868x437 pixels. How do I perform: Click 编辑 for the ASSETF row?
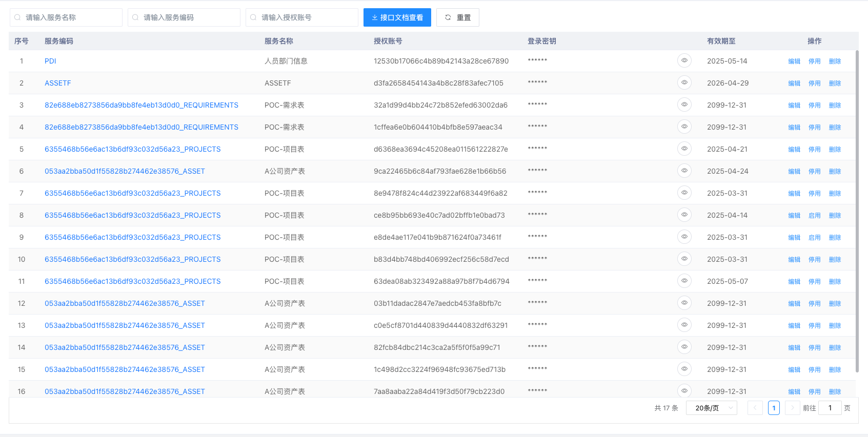(x=794, y=83)
